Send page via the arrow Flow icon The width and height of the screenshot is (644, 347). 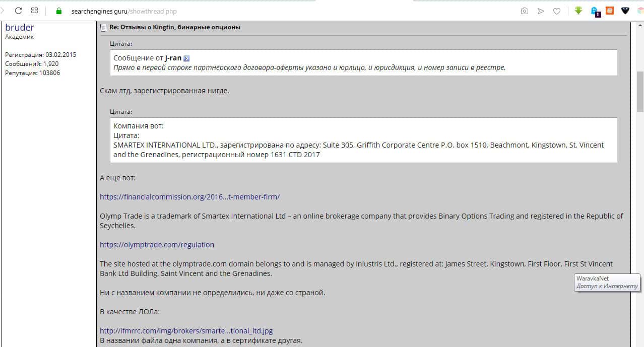[x=541, y=11]
